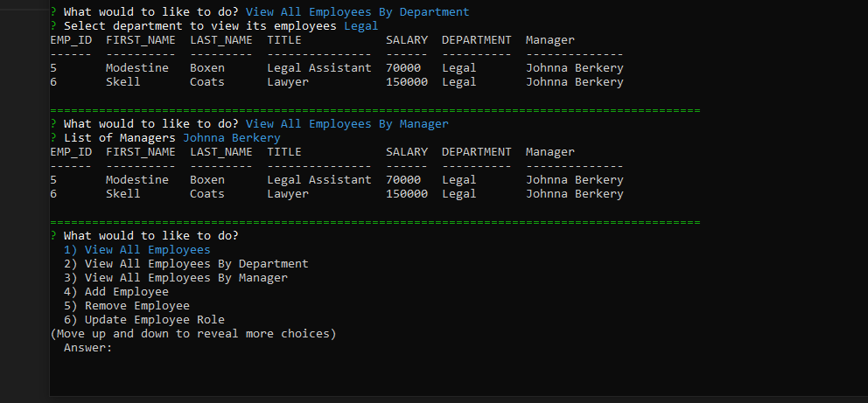The width and height of the screenshot is (868, 403).
Task: Click salary '150000' in second table
Action: click(x=407, y=194)
